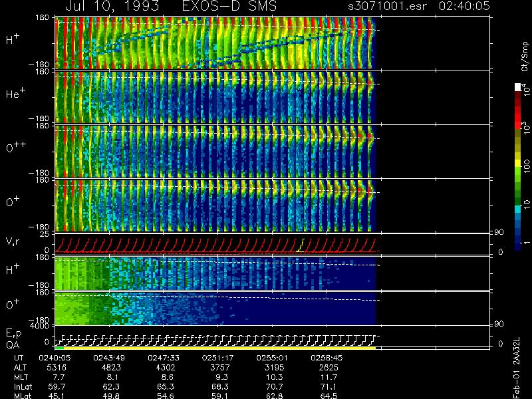Select the MLT value 8.1

[x=112, y=377]
